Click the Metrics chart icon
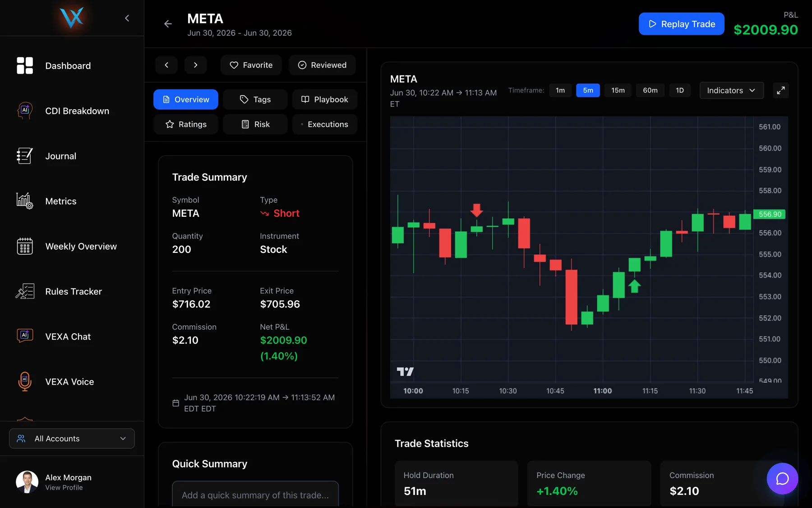Viewport: 812px width, 508px height. (x=25, y=201)
